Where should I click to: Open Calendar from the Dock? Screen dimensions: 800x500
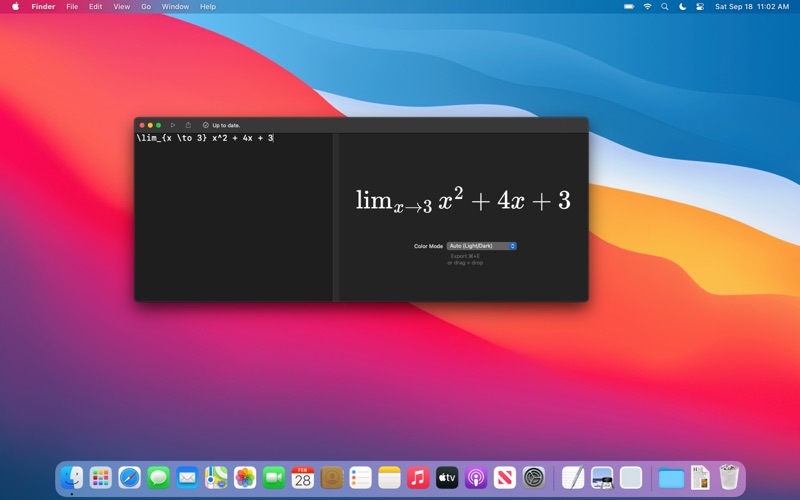click(303, 478)
